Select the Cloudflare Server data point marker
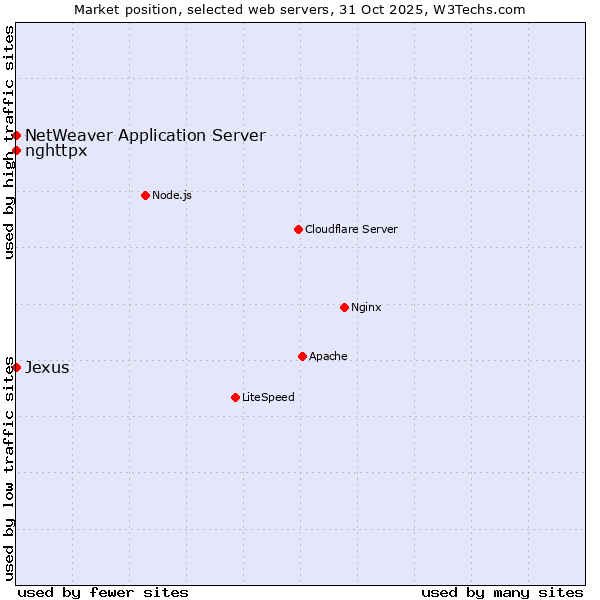Image resolution: width=600 pixels, height=600 pixels. (x=298, y=229)
